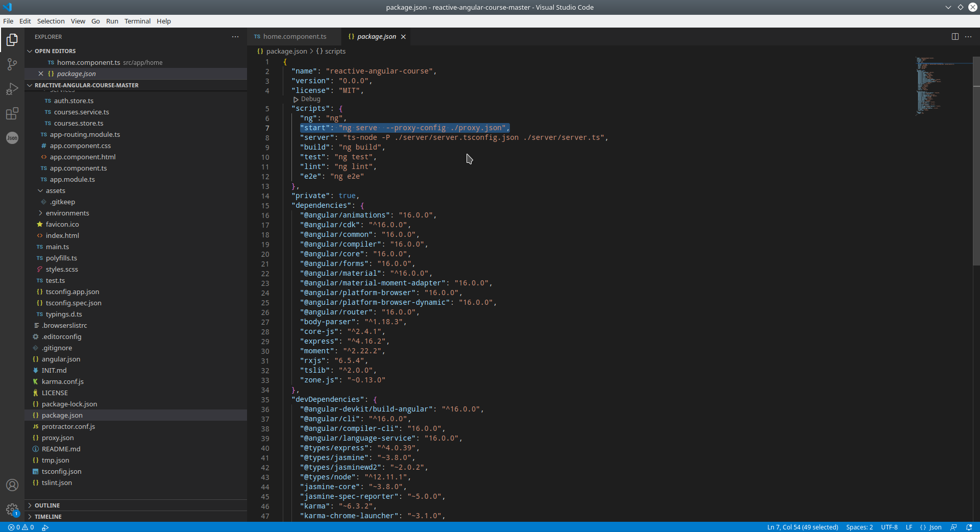980x532 pixels.
Task: Open app.component.html file
Action: pos(136,157)
